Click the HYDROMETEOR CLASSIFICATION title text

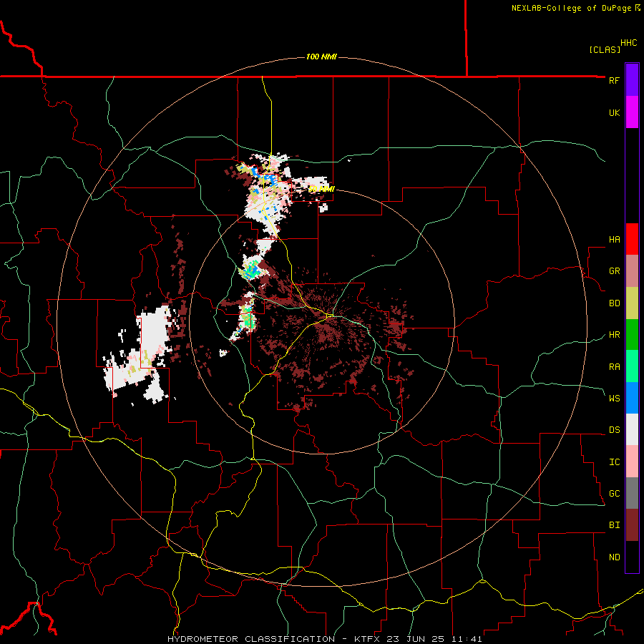coord(251,639)
